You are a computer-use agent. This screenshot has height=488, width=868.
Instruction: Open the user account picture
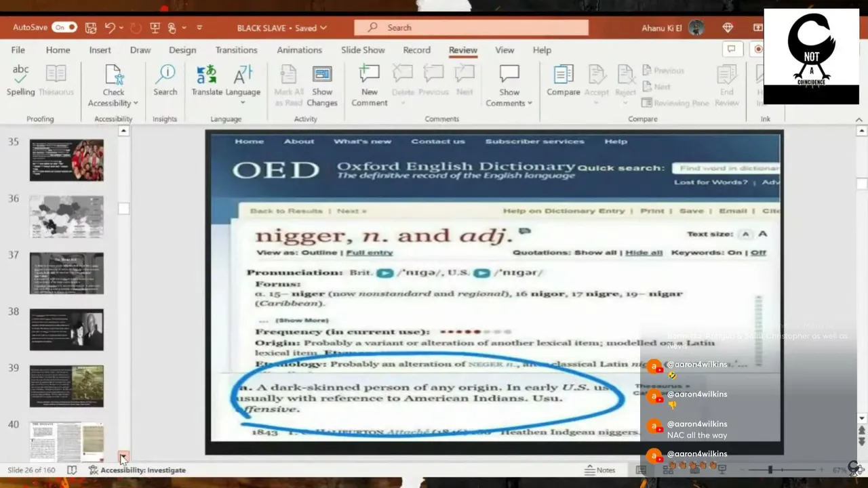click(x=696, y=28)
